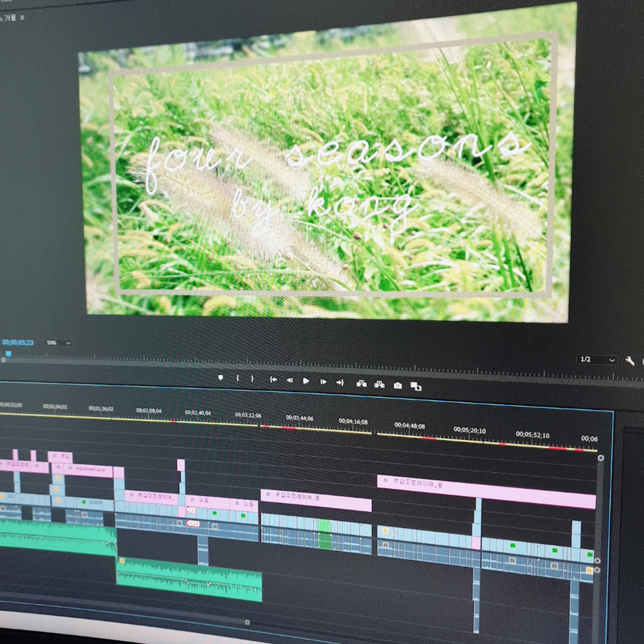The width and height of the screenshot is (644, 644).
Task: Select the small 색감 clip on top track
Action: 60,457
